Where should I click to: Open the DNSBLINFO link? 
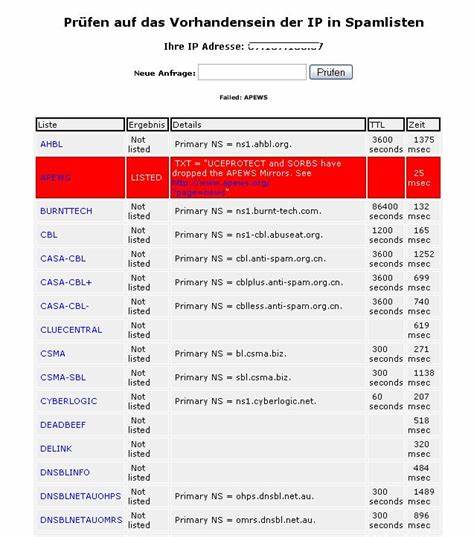coord(65,472)
